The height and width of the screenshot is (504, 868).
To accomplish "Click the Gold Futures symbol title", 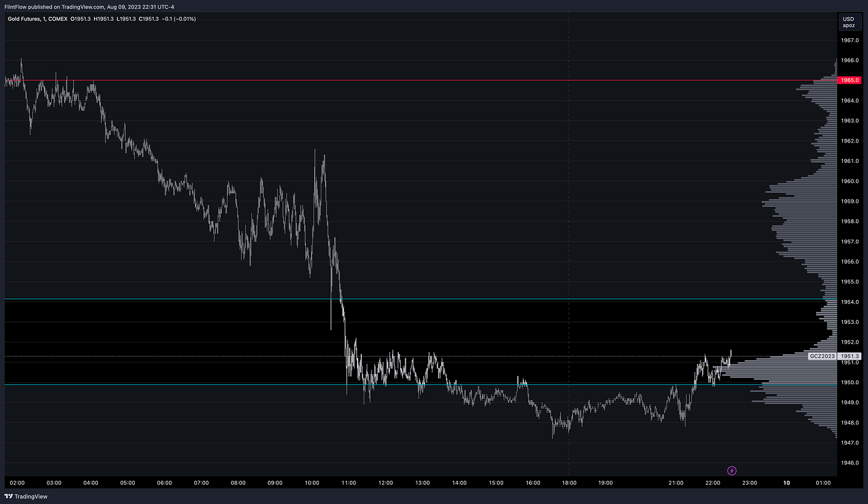I will click(23, 19).
